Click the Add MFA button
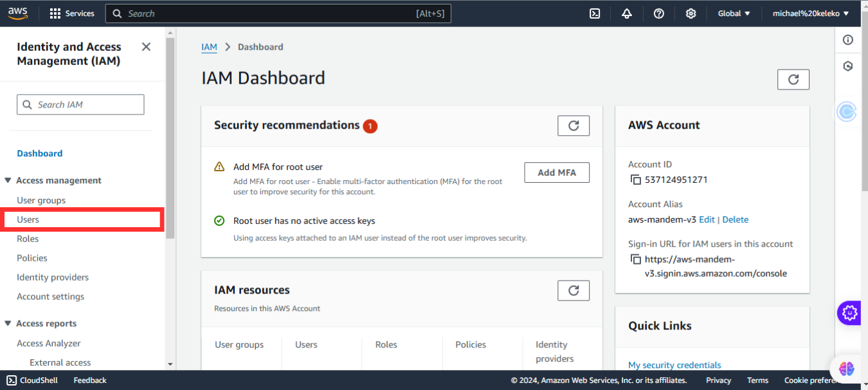Image resolution: width=868 pixels, height=390 pixels. tap(557, 172)
